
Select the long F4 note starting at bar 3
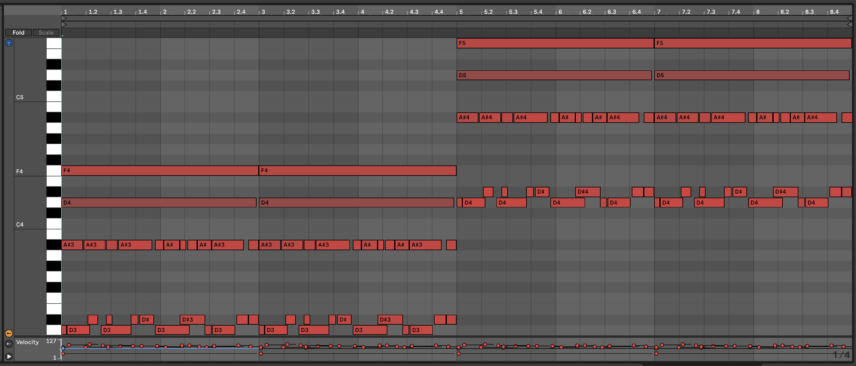coord(358,170)
